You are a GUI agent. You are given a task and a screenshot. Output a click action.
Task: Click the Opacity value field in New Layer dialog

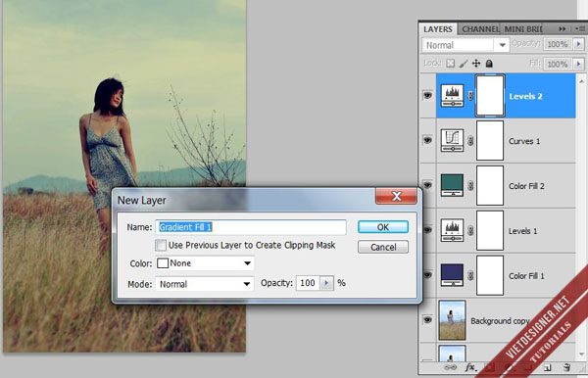tap(308, 283)
